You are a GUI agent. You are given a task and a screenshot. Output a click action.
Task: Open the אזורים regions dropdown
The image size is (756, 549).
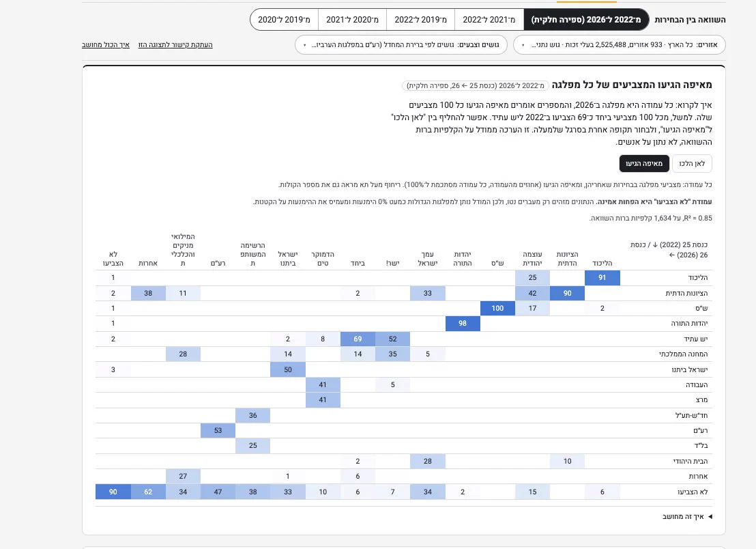tap(619, 45)
